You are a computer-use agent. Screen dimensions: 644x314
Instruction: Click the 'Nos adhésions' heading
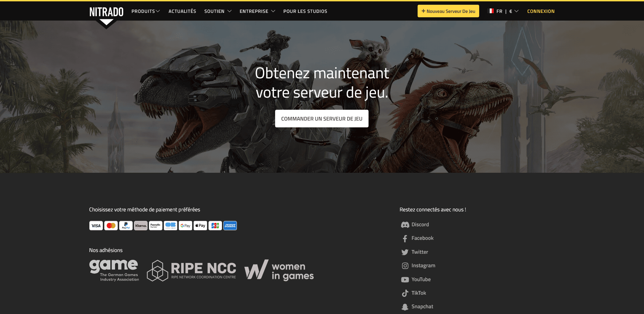click(106, 250)
